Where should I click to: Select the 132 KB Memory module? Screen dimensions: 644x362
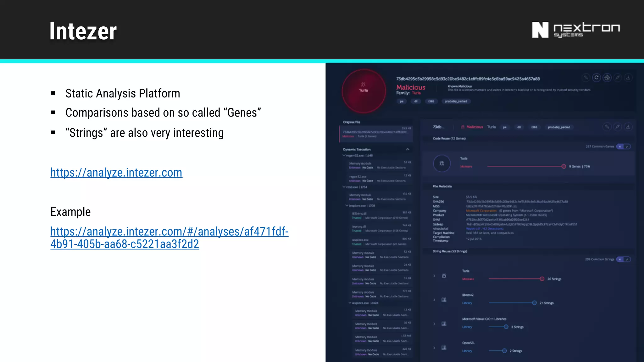coord(380,197)
